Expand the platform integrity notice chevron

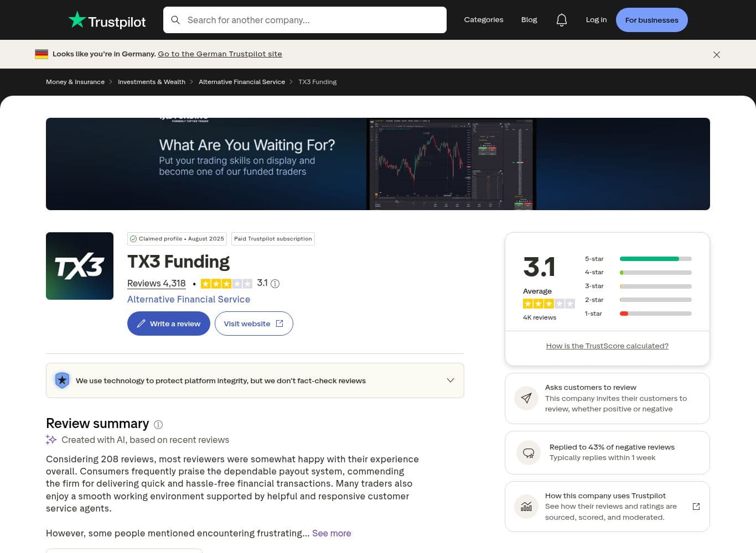point(451,380)
